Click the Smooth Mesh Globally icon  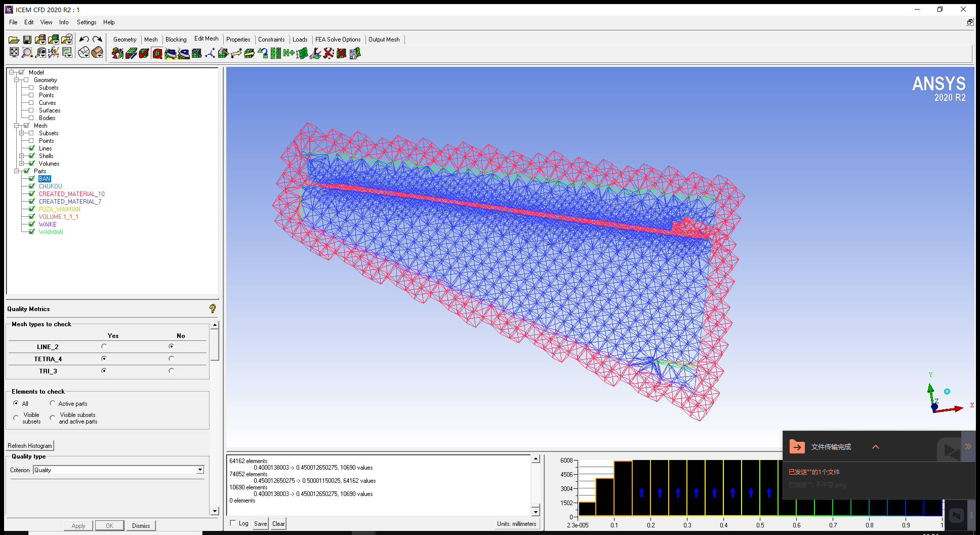pyautogui.click(x=171, y=54)
